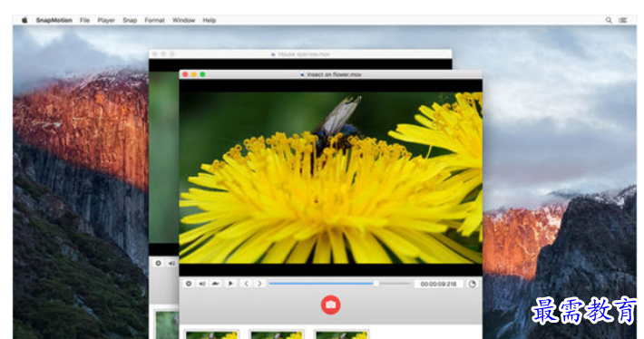
Task: Play the Insect on flower video
Action: [x=230, y=284]
